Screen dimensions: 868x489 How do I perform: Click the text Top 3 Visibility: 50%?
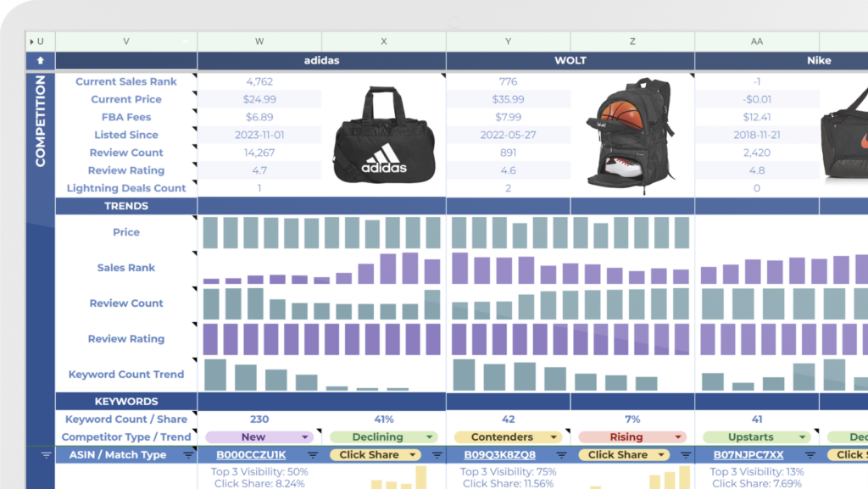point(259,472)
